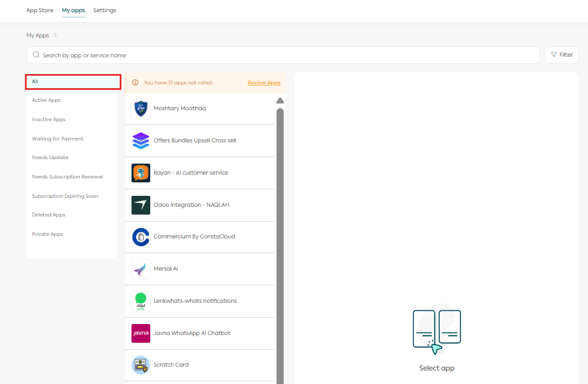Screen dimensions: 588x384
Task: Switch to the App Store tab
Action: pos(39,10)
